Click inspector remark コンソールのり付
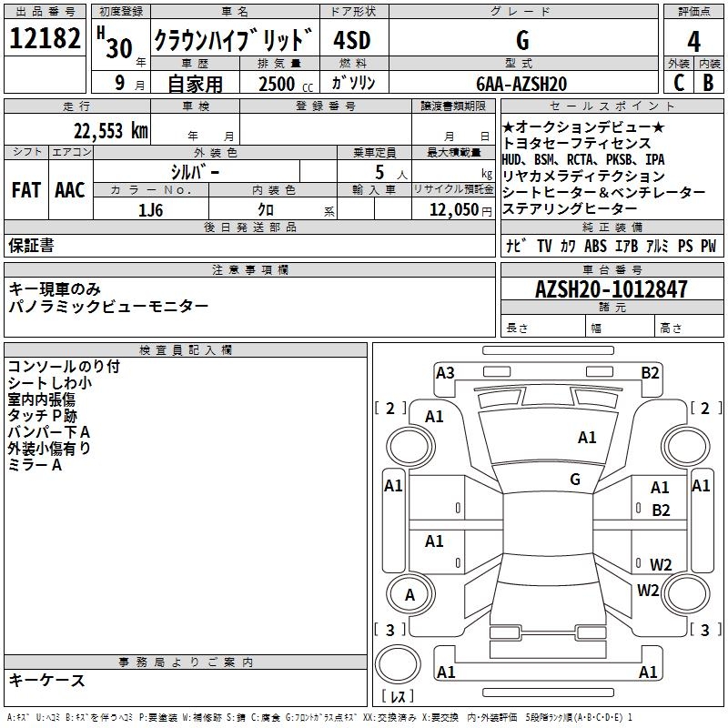This screenshot has width=728, height=728. click(64, 367)
